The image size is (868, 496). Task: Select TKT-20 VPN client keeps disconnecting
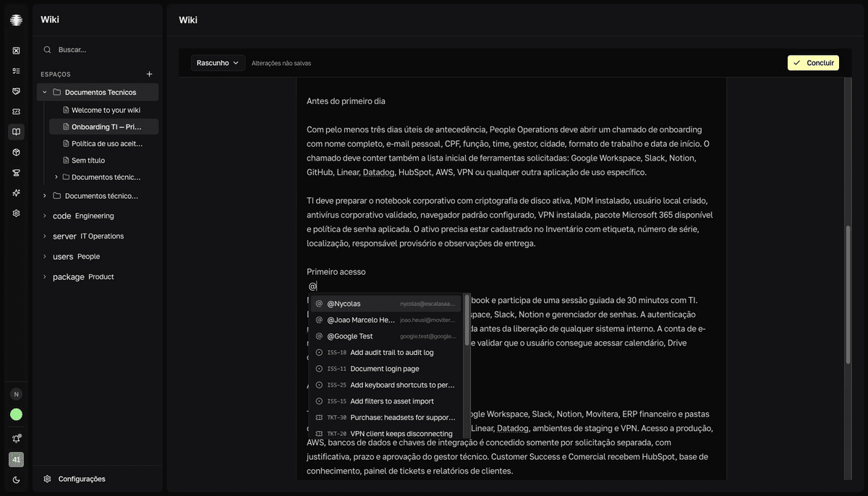(x=386, y=434)
